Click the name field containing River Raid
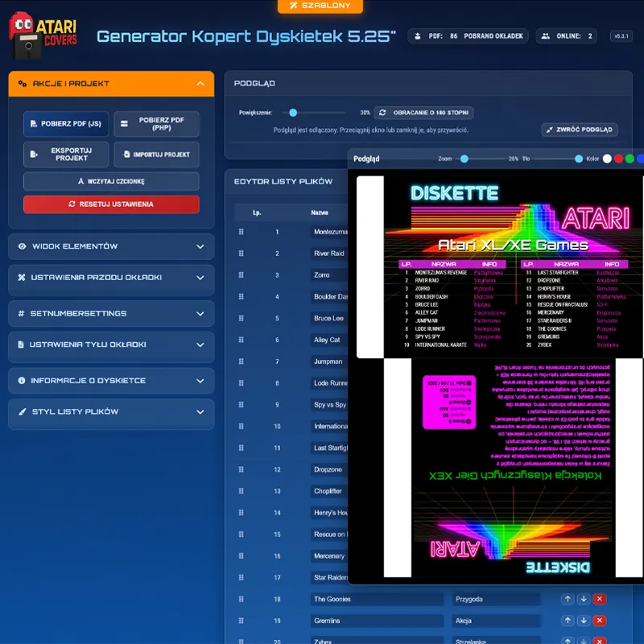 [329, 254]
